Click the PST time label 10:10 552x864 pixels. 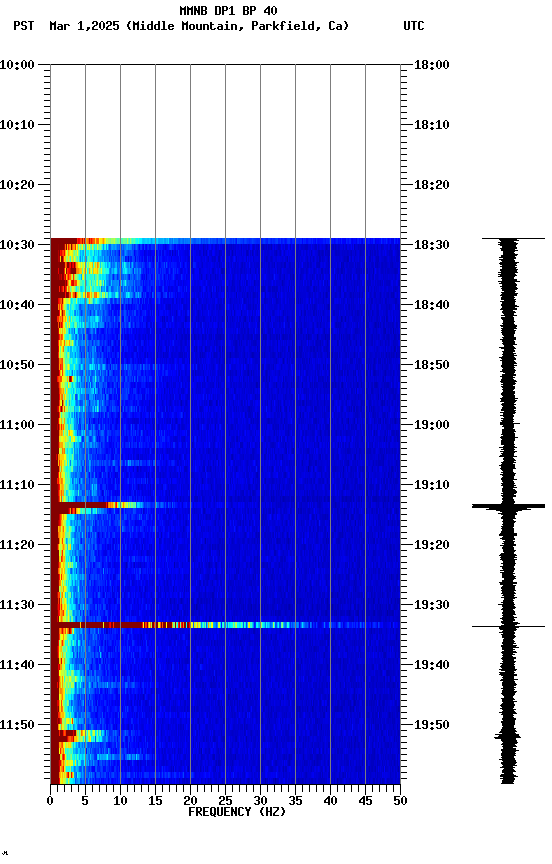[17, 125]
